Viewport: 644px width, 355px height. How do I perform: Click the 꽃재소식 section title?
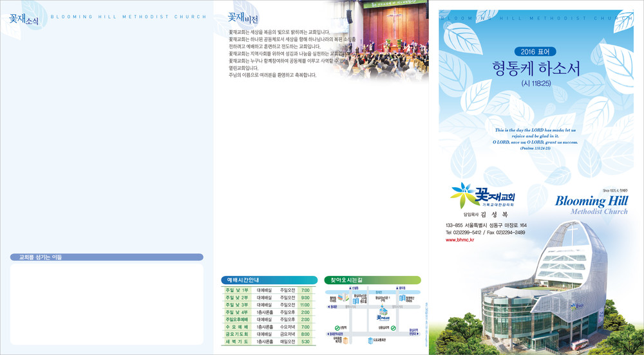pyautogui.click(x=24, y=19)
